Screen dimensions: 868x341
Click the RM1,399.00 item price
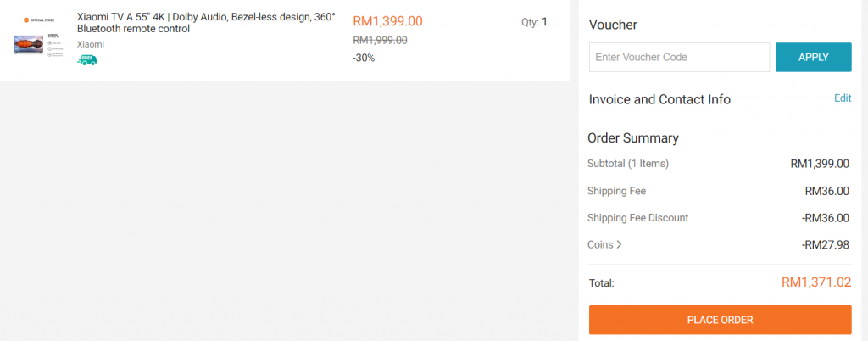[x=387, y=22]
